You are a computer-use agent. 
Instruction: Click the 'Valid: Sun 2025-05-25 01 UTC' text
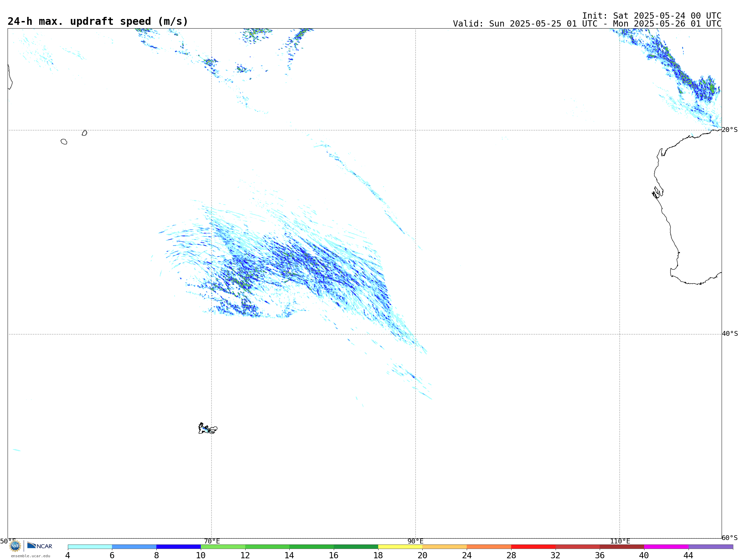click(x=525, y=24)
